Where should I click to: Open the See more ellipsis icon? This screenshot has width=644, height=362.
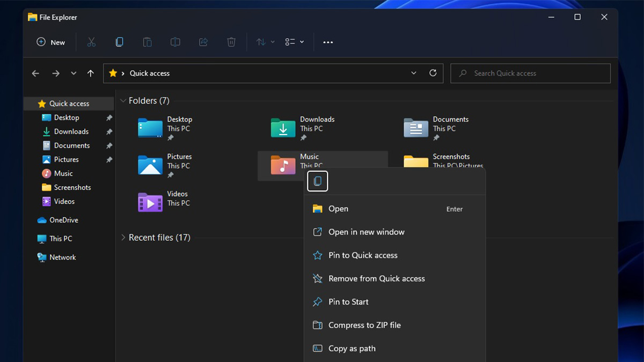pyautogui.click(x=328, y=42)
